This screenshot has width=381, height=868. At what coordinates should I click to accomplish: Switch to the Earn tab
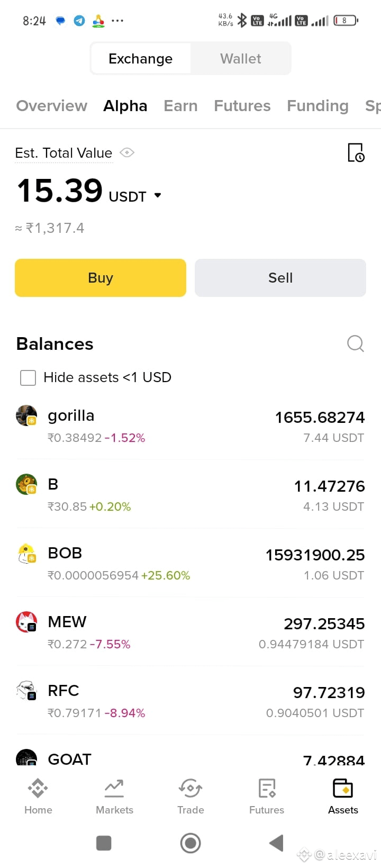[x=180, y=106]
